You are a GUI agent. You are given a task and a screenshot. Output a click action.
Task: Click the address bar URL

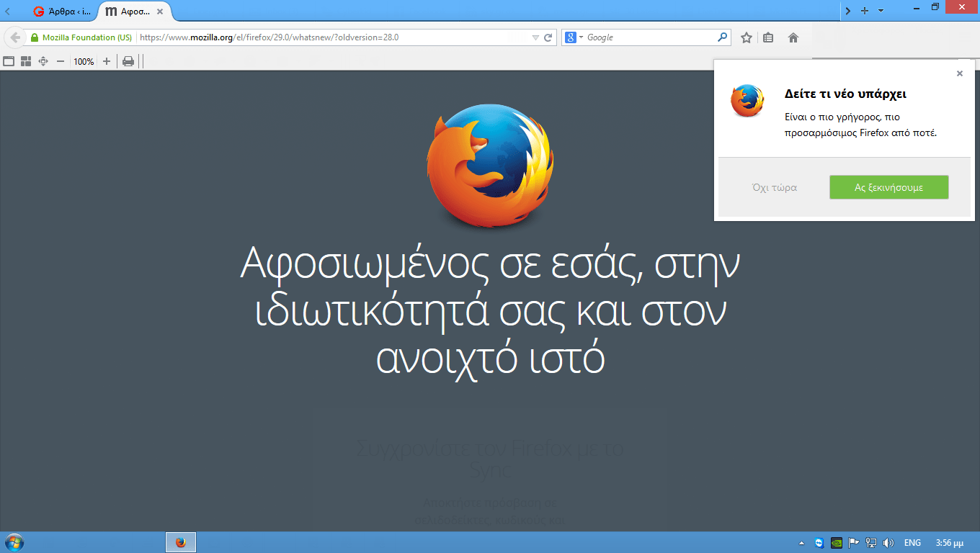(x=269, y=37)
